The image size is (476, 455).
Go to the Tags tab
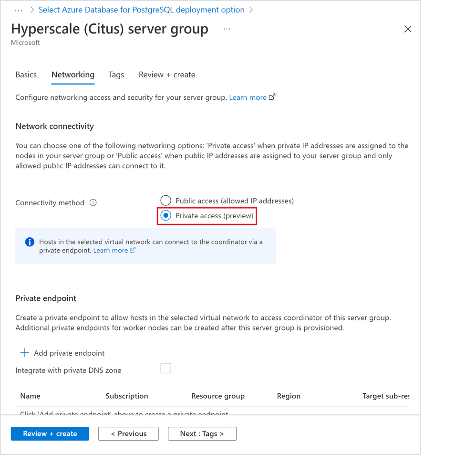(116, 75)
